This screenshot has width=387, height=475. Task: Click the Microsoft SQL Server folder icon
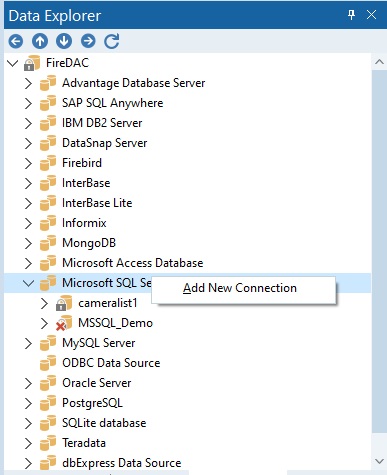point(48,283)
